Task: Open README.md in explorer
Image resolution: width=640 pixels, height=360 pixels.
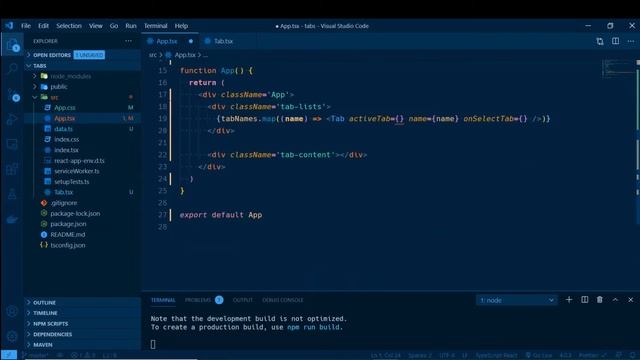Action: pyautogui.click(x=67, y=235)
